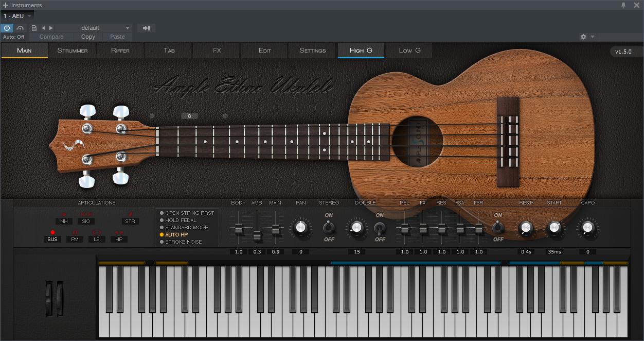
Task: Disable AUTO HP option
Action: click(174, 234)
